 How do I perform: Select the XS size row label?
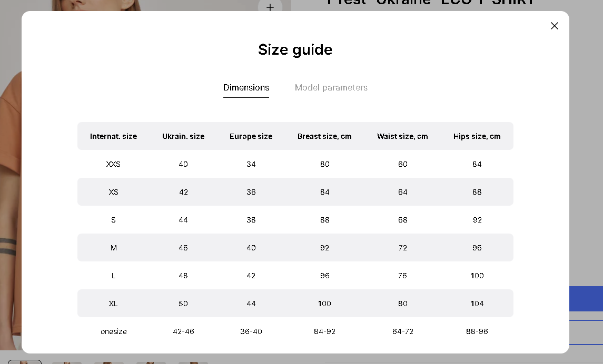pyautogui.click(x=113, y=192)
